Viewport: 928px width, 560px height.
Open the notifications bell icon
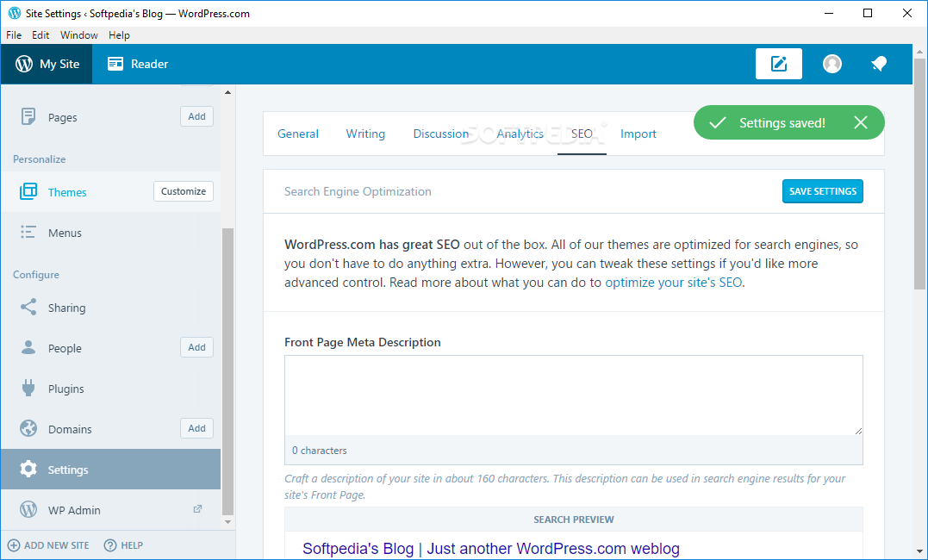pyautogui.click(x=879, y=64)
